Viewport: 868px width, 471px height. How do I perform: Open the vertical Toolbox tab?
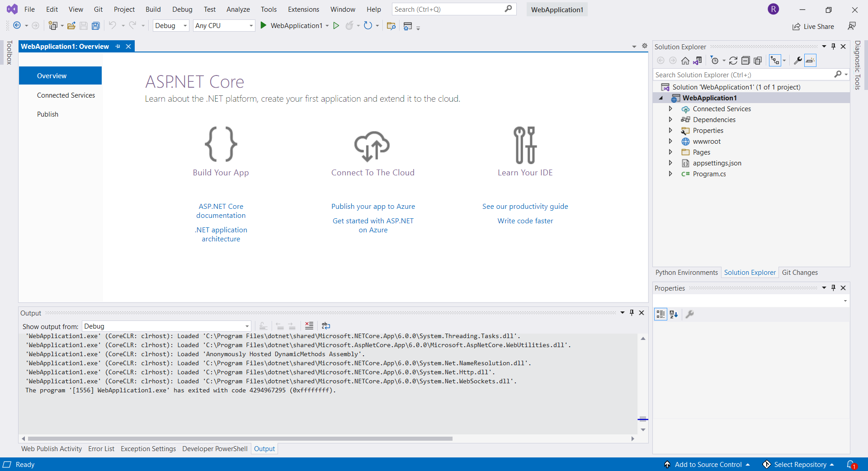9,53
